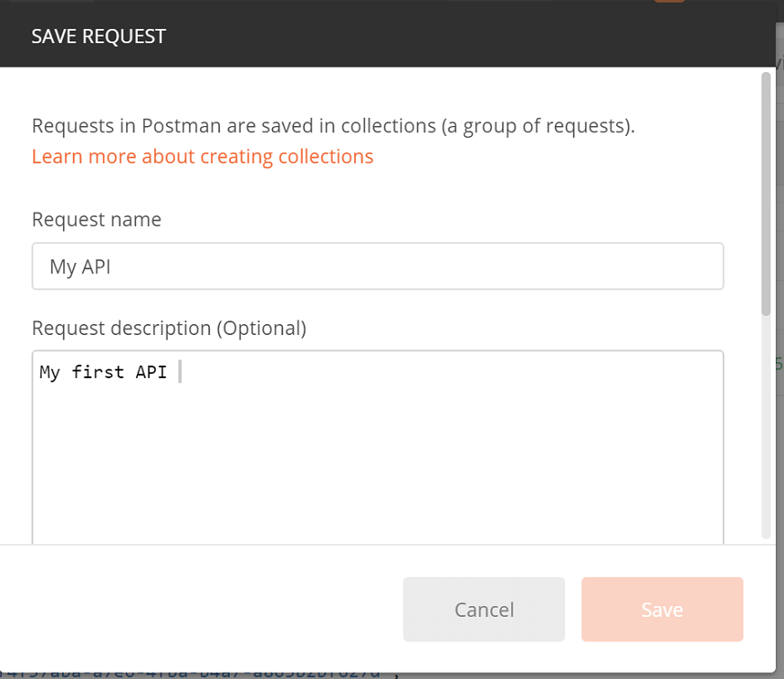Click the Request description (Optional) label

pyautogui.click(x=169, y=329)
